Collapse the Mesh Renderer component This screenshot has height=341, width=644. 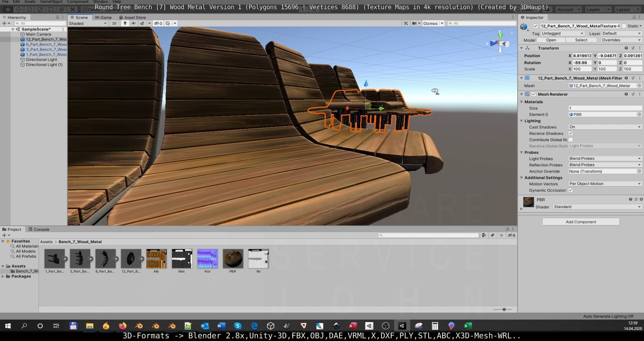pos(521,94)
